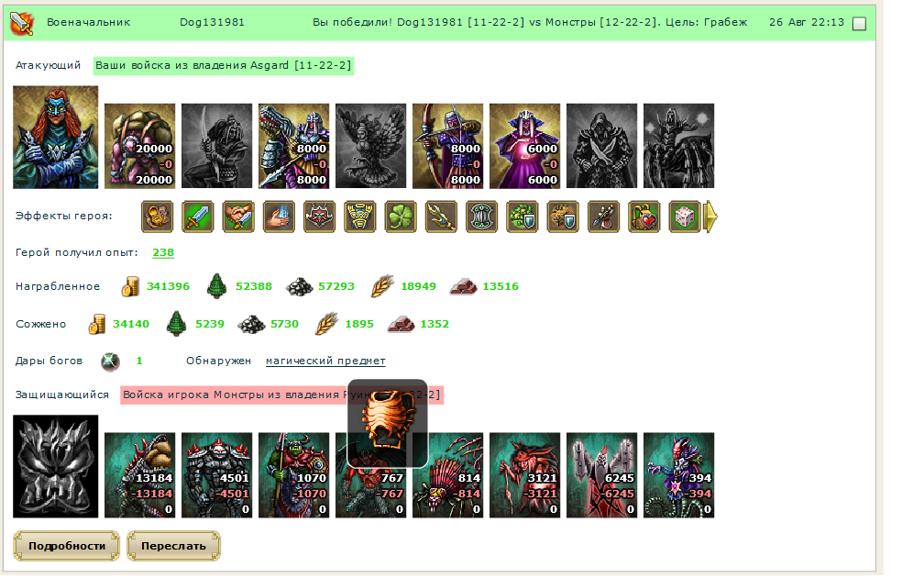
Task: Click the Переслать forward button
Action: 174,546
